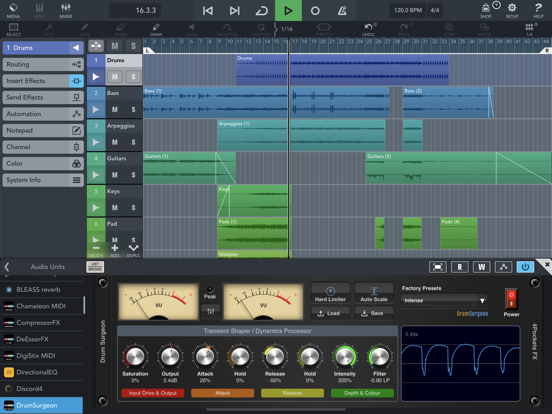Toggle the metronome
The height and width of the screenshot is (414, 552).
(x=342, y=11)
